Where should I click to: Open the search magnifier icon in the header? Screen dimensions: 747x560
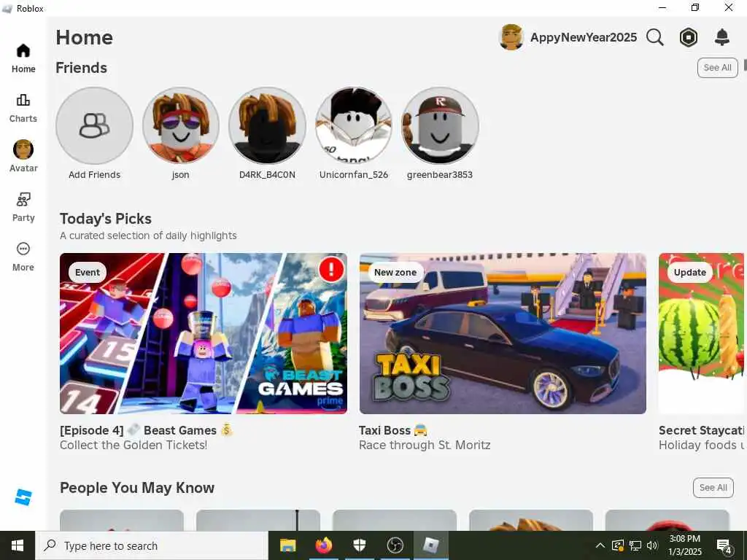(x=655, y=37)
